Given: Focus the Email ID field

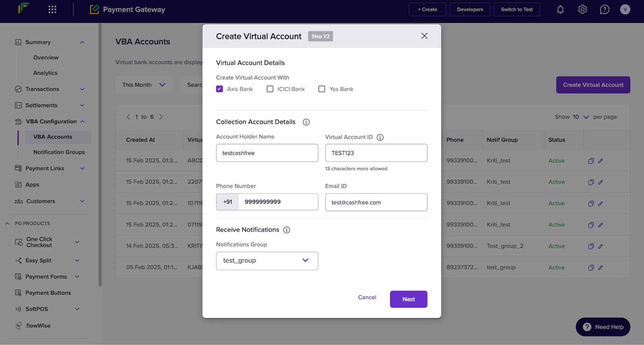Looking at the screenshot, I should tap(376, 202).
